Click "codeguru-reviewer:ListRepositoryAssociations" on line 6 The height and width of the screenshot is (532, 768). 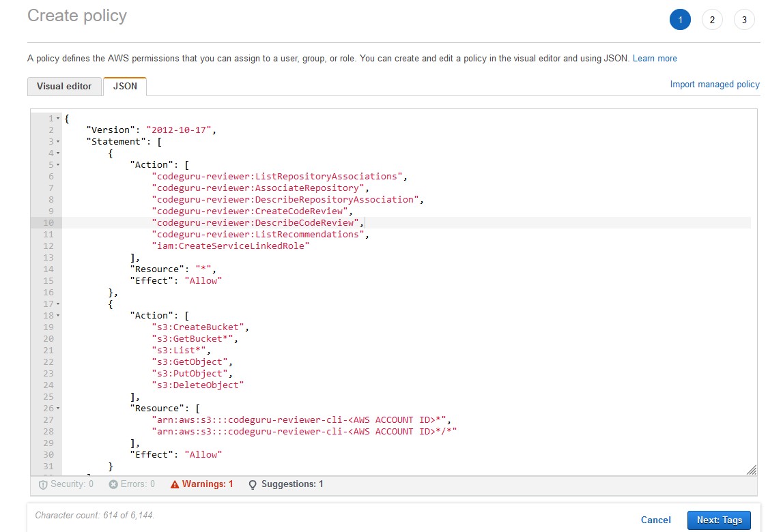(276, 176)
